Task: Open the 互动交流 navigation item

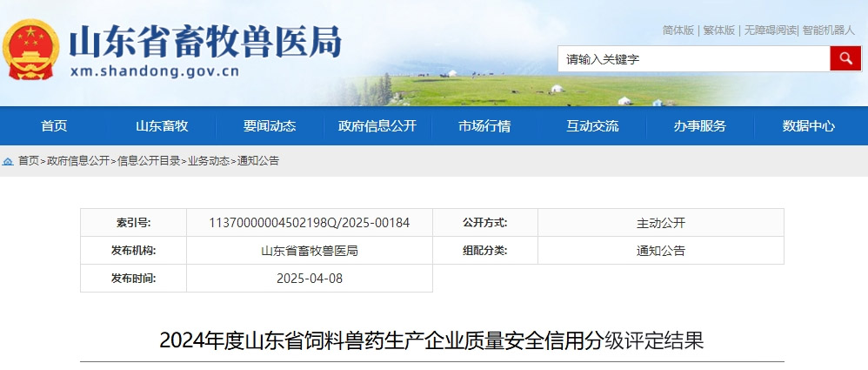Action: 592,126
